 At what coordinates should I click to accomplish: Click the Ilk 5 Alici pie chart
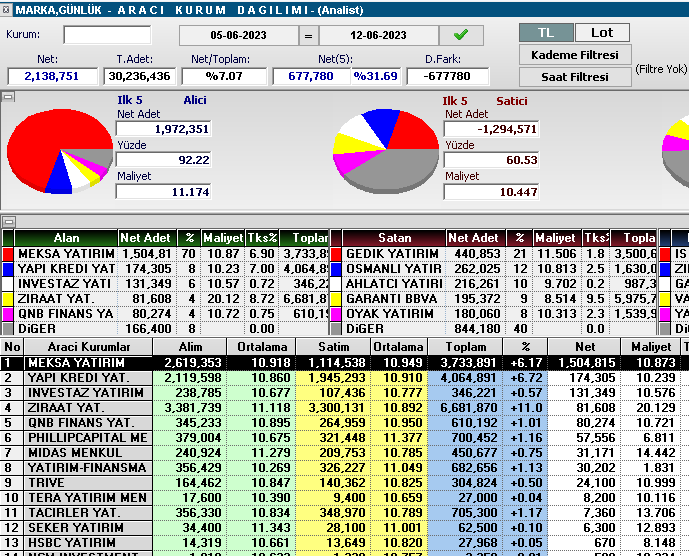(60, 152)
